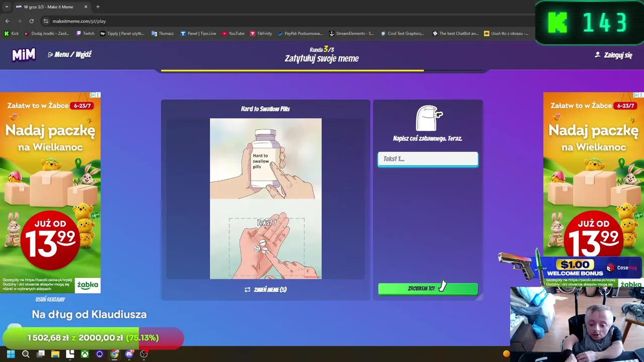Open the StreamElements bookmark
The width and height of the screenshot is (644, 362).
coord(351,34)
